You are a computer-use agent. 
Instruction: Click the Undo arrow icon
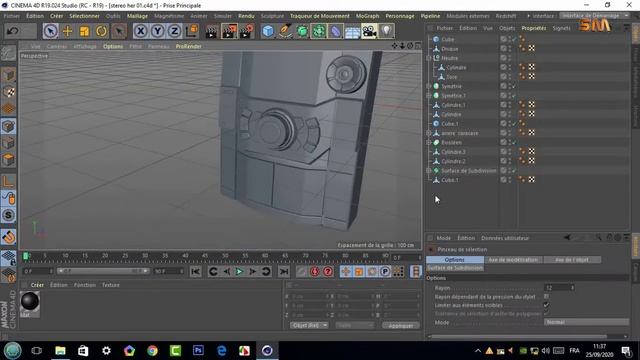13,31
